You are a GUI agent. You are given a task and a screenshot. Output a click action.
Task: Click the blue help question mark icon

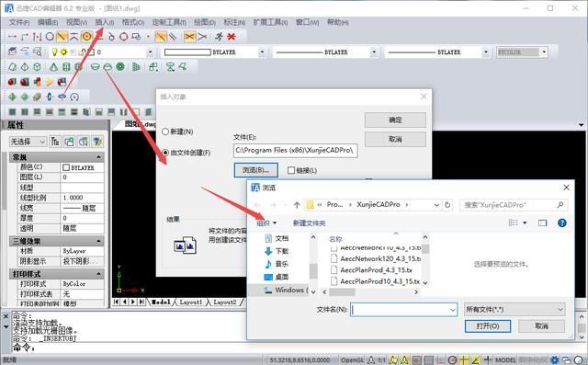pos(561,222)
